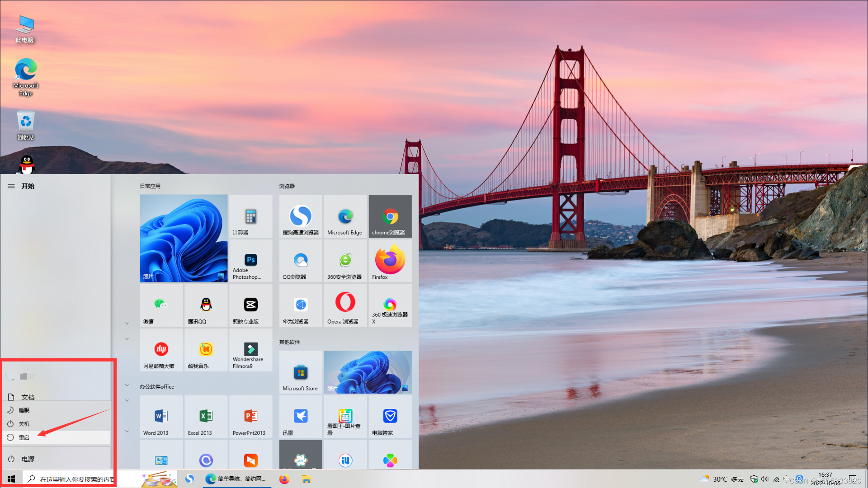Select 重启 in the power menu

[x=57, y=437]
